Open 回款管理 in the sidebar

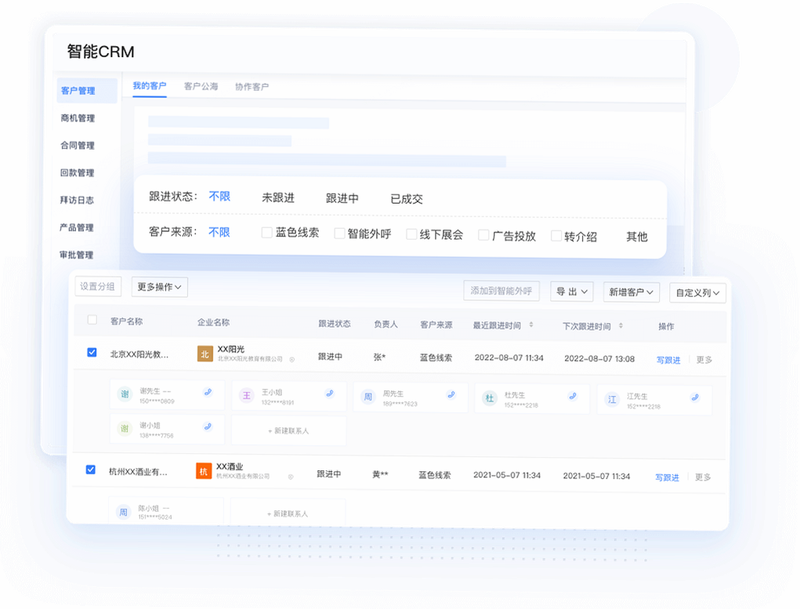[77, 172]
